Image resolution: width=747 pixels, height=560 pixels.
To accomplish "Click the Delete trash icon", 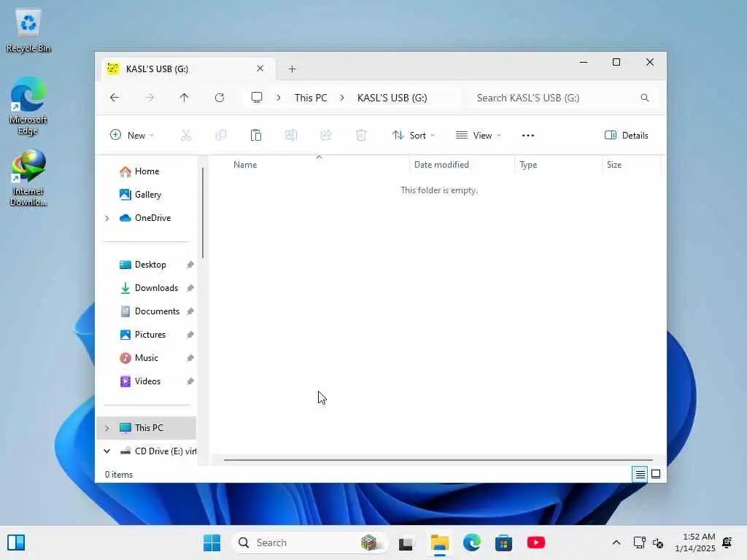I will [361, 135].
